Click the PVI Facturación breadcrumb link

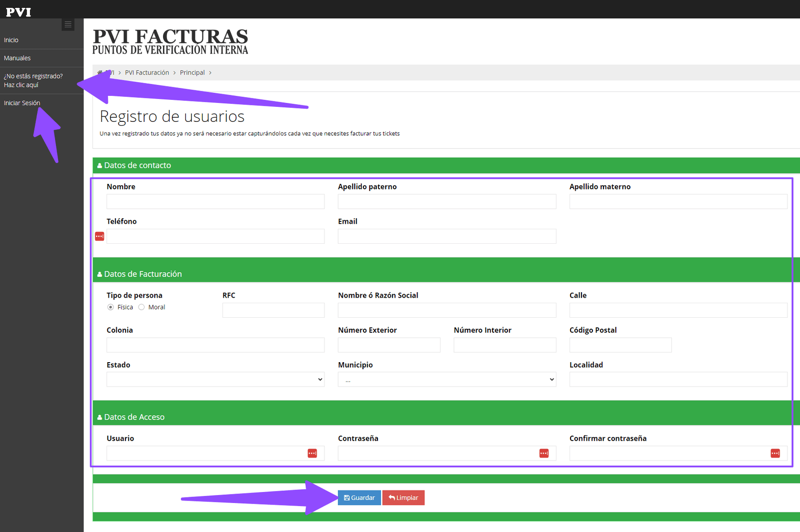147,72
